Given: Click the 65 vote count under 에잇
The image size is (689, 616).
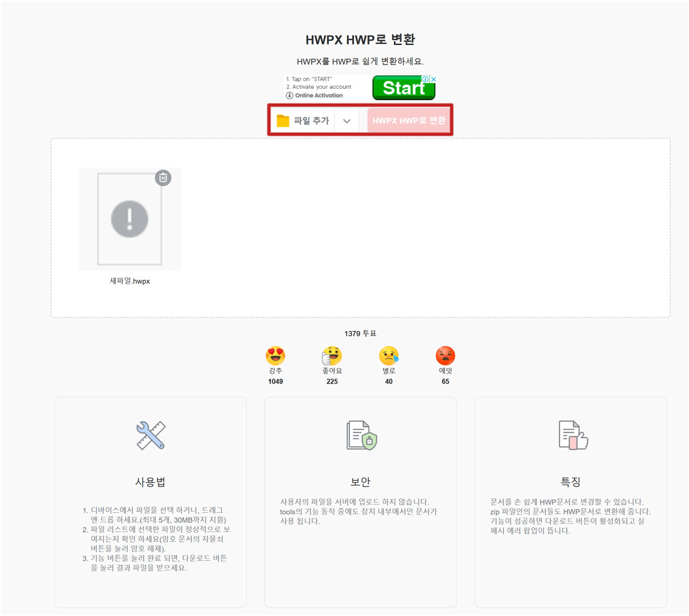Looking at the screenshot, I should point(445,381).
